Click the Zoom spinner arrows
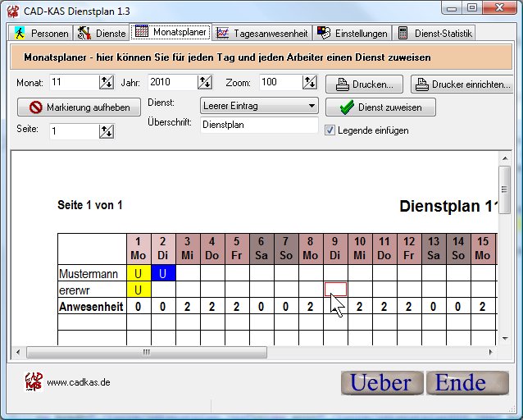This screenshot has width=523, height=420. click(x=309, y=82)
